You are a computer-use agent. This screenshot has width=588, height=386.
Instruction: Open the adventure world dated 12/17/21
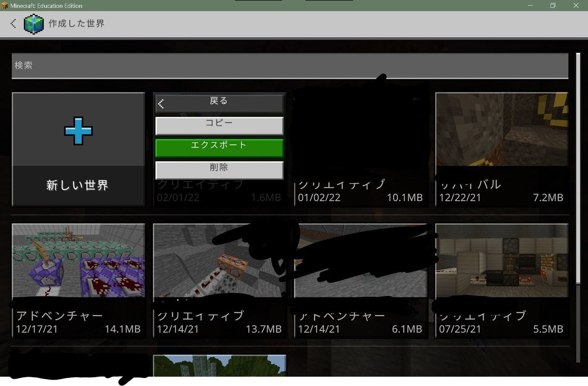(x=78, y=281)
